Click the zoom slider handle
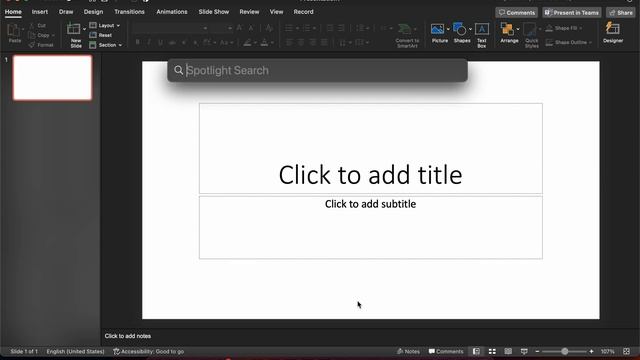Image resolution: width=640 pixels, height=360 pixels. (564, 351)
